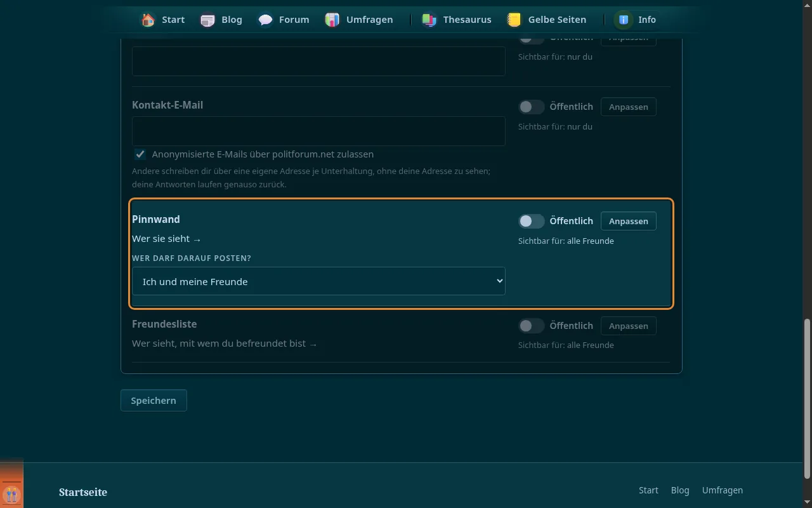812x508 pixels.
Task: Open Umfragen link in the footer
Action: click(722, 490)
